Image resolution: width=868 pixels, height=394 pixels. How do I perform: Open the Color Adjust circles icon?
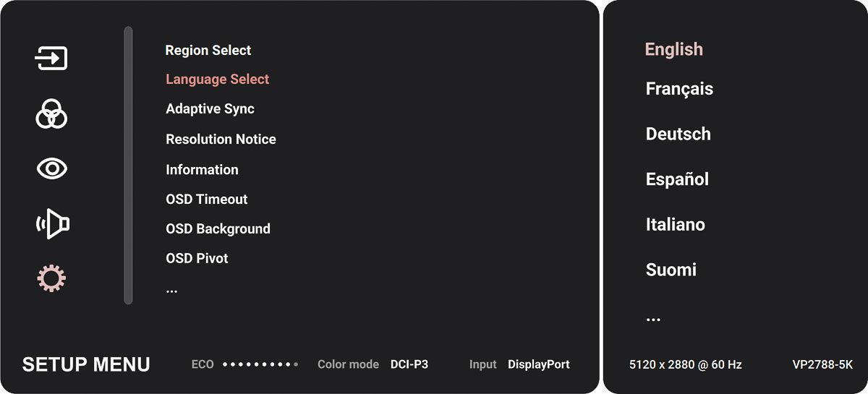[x=51, y=114]
